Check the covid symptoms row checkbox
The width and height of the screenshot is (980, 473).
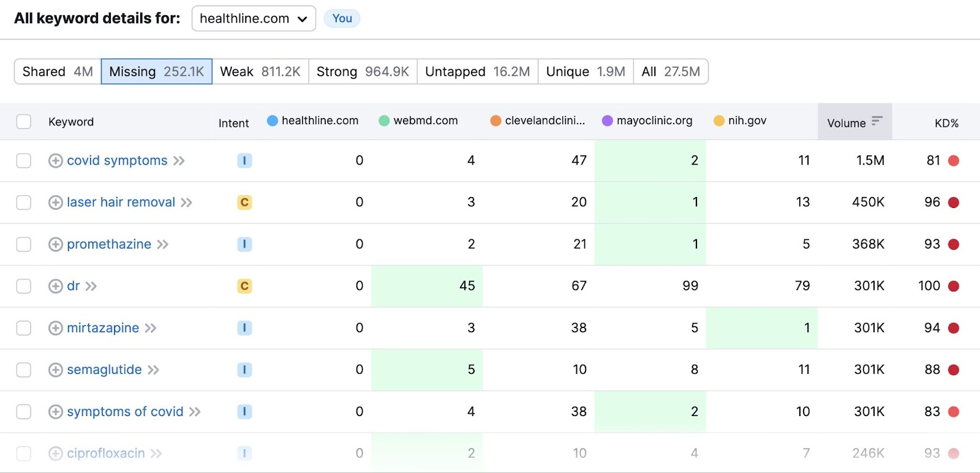click(x=24, y=160)
